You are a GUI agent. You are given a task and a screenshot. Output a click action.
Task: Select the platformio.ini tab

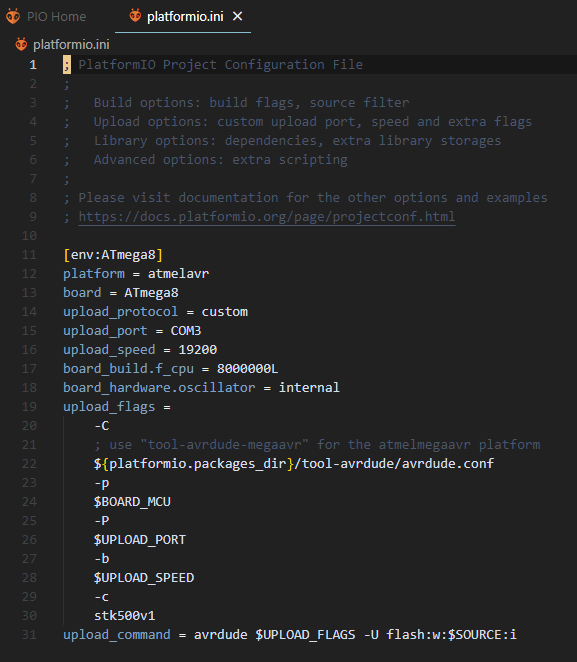coord(183,16)
